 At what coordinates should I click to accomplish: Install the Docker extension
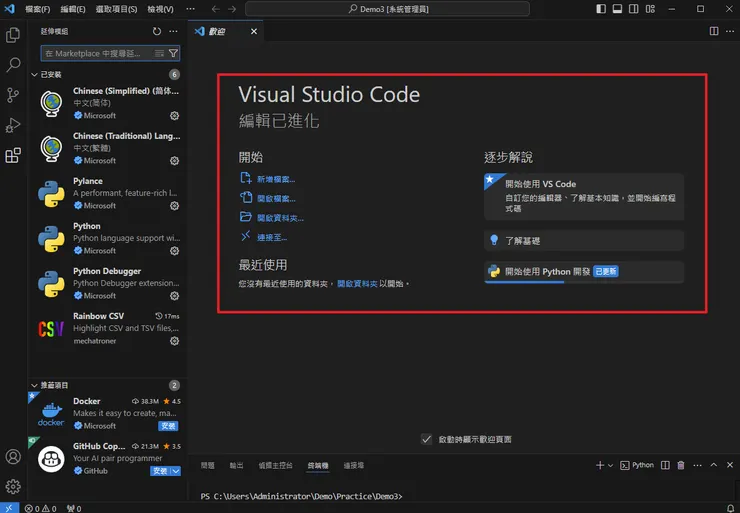tap(168, 426)
